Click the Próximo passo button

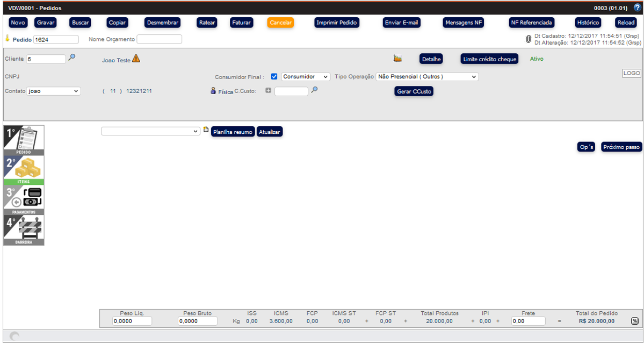click(621, 147)
